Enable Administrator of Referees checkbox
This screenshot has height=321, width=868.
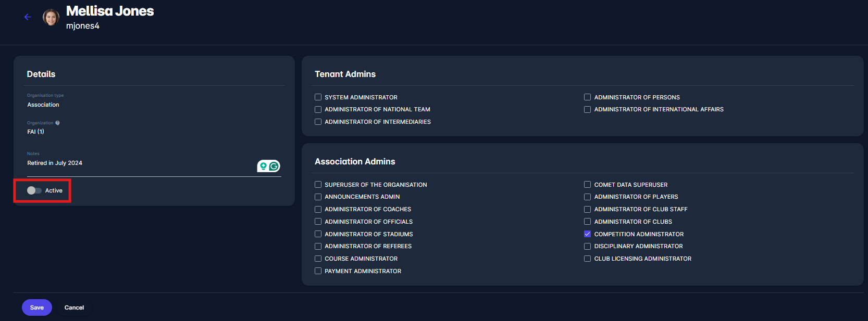(318, 247)
